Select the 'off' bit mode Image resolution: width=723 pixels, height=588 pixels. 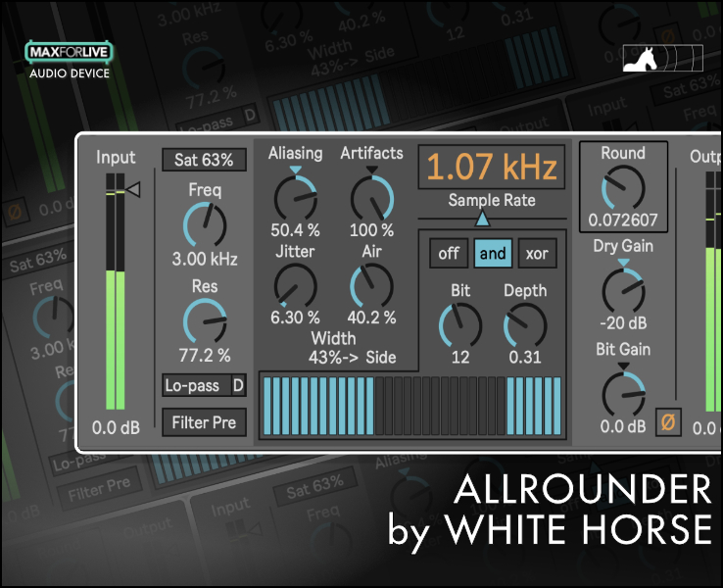pyautogui.click(x=449, y=254)
